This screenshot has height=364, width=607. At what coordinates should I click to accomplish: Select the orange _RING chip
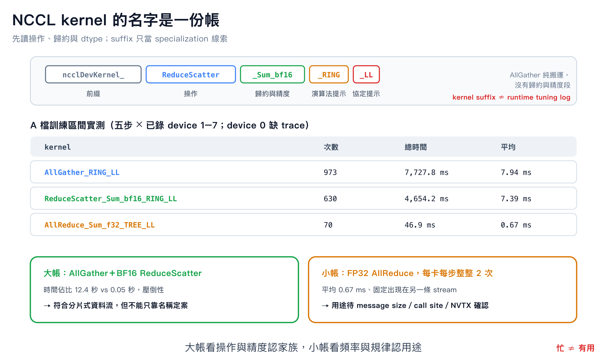pos(329,74)
